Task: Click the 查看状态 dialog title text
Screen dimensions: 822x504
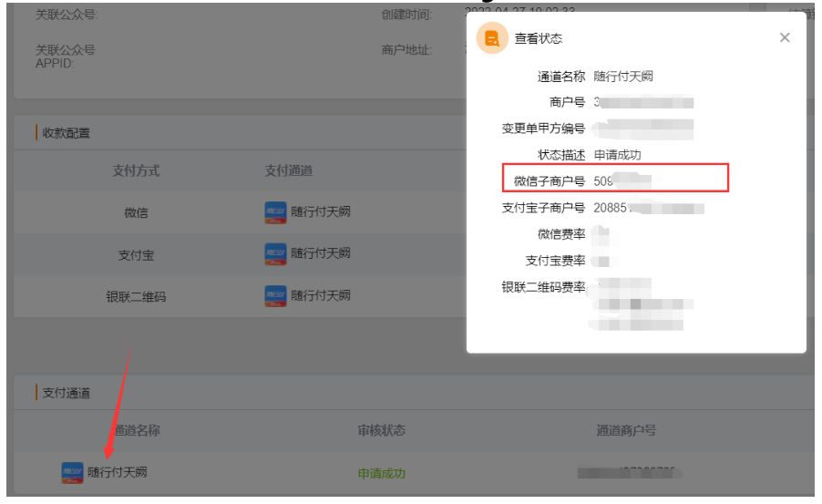Action: pyautogui.click(x=539, y=38)
